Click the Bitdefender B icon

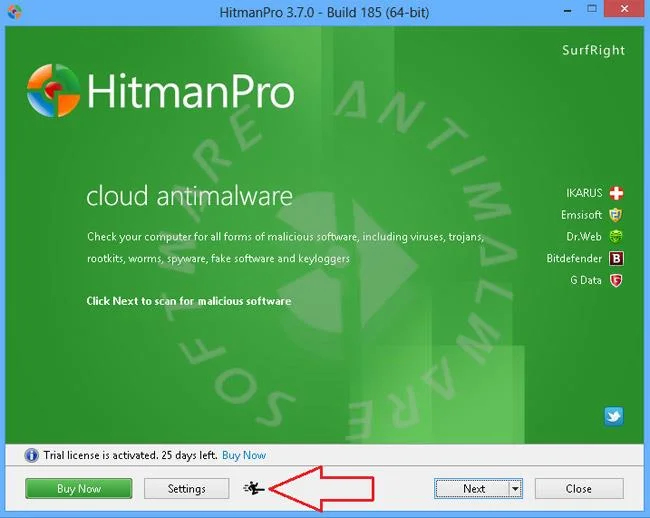click(616, 259)
